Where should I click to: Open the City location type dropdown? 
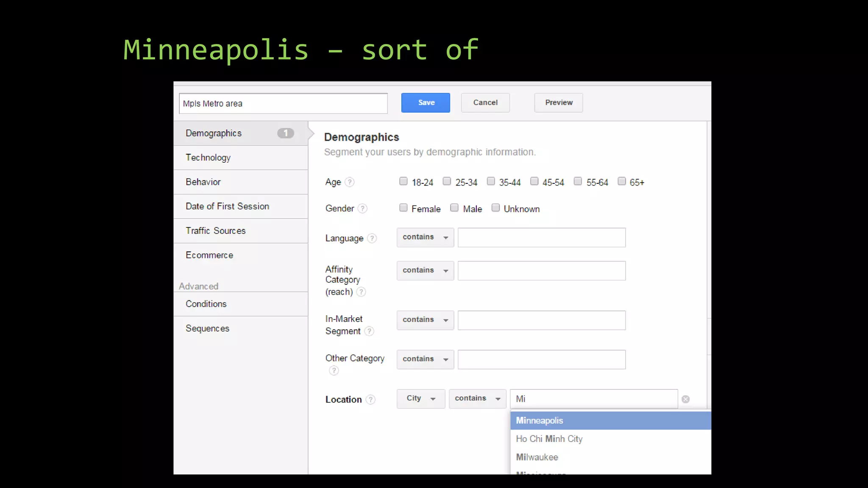click(x=420, y=399)
